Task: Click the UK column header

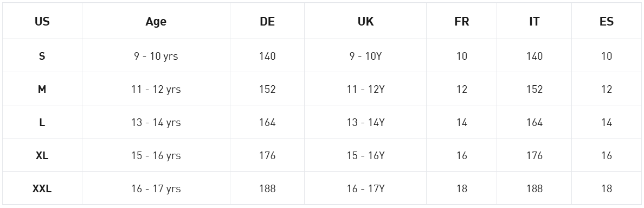Action: 365,21
